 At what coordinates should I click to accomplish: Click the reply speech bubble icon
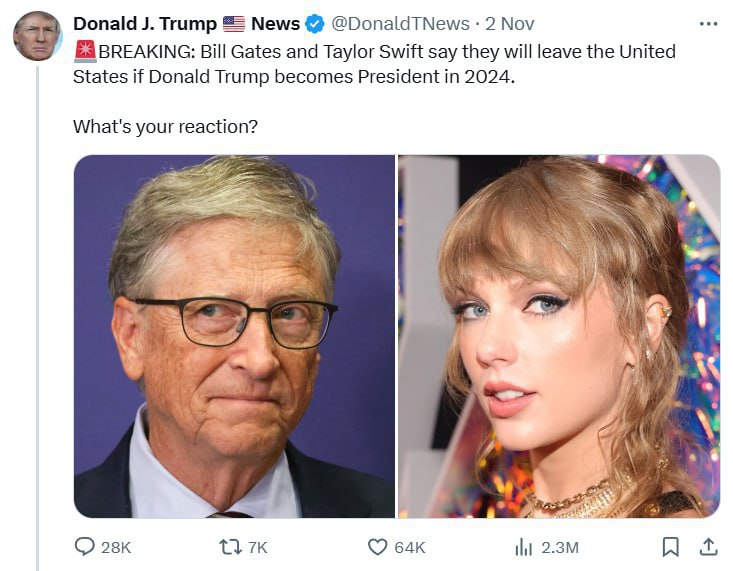[85, 546]
